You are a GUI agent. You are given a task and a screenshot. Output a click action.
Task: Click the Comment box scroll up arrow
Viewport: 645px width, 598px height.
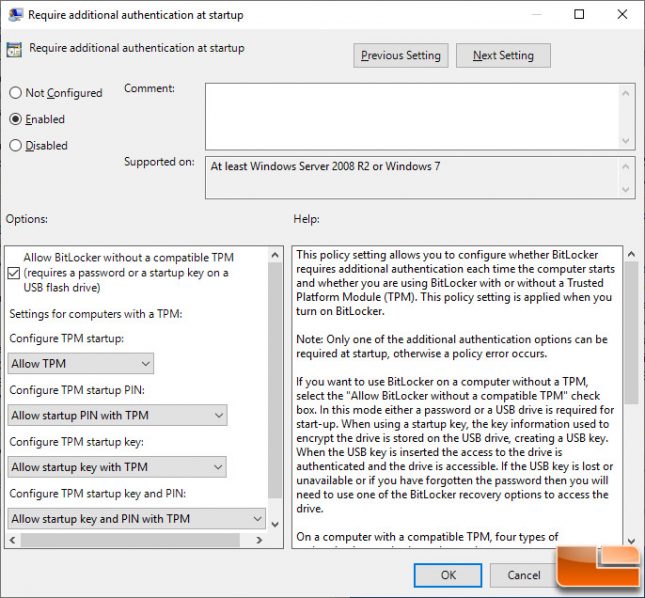[x=626, y=93]
